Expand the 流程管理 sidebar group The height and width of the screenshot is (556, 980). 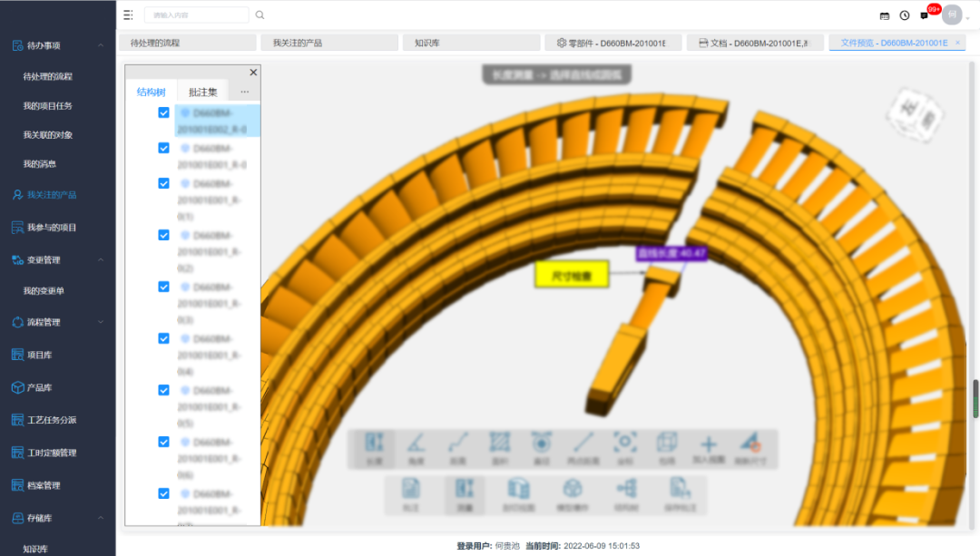[x=101, y=322]
